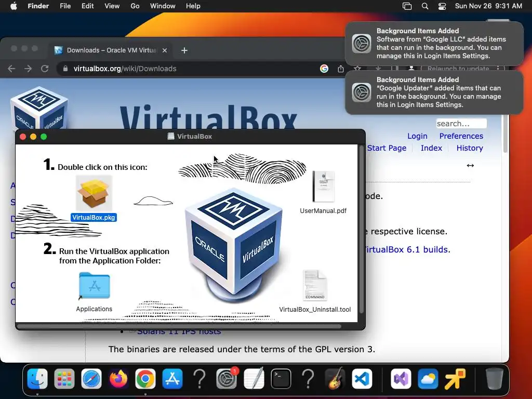
Task: Open the File menu
Action: pyautogui.click(x=65, y=6)
